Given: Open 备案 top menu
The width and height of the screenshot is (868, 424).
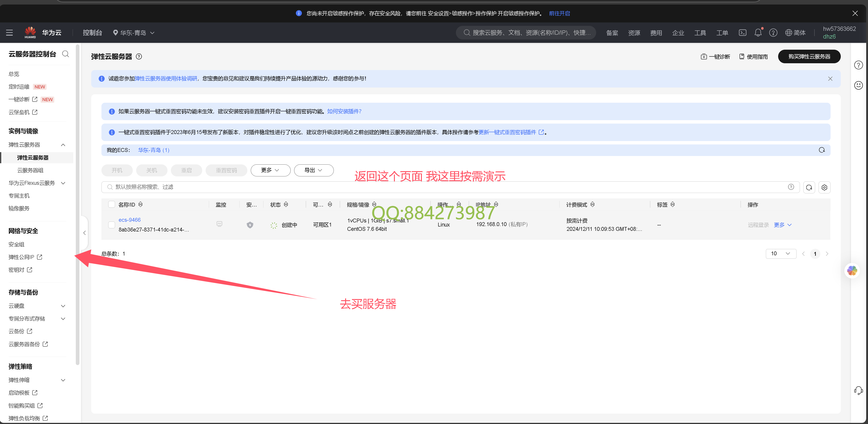Looking at the screenshot, I should click(612, 33).
